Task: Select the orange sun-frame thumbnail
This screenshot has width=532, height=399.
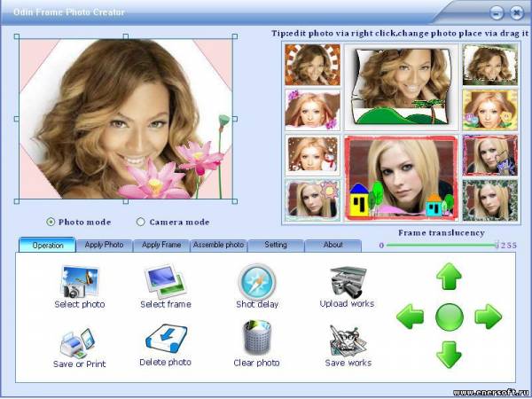Action: pyautogui.click(x=312, y=65)
